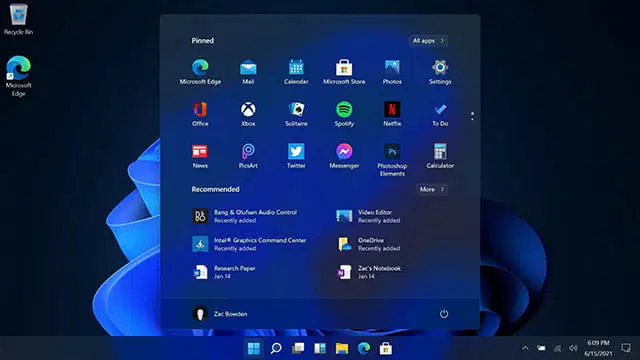Show More recommended items
The image size is (640, 360).
tap(432, 189)
